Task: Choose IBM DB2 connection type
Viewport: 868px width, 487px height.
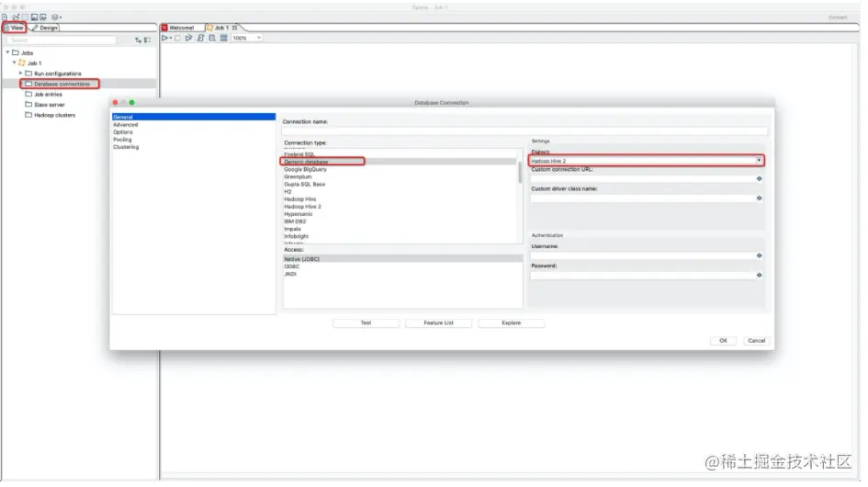Action: point(296,221)
